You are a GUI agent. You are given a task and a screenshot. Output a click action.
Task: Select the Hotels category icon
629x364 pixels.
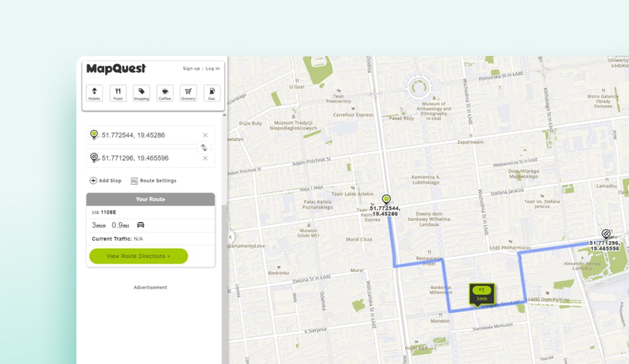94,93
